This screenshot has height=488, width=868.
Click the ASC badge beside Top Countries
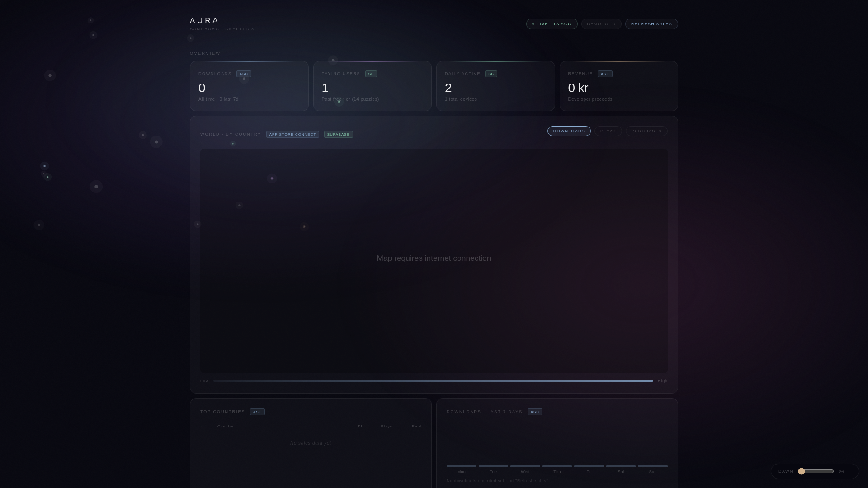(x=257, y=412)
